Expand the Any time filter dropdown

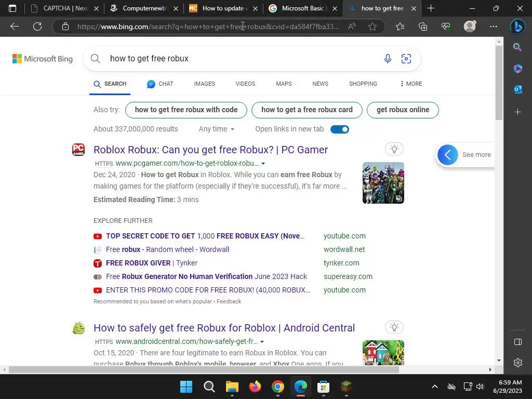[217, 129]
